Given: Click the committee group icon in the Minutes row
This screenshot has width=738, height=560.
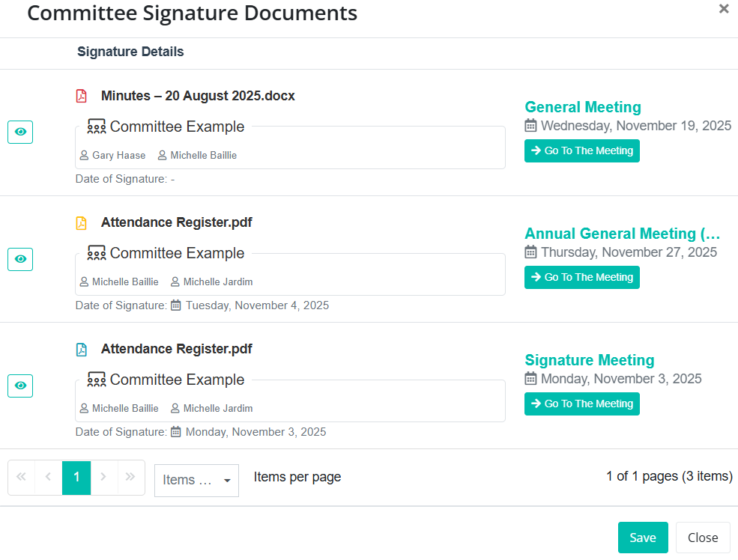Looking at the screenshot, I should coord(97,127).
